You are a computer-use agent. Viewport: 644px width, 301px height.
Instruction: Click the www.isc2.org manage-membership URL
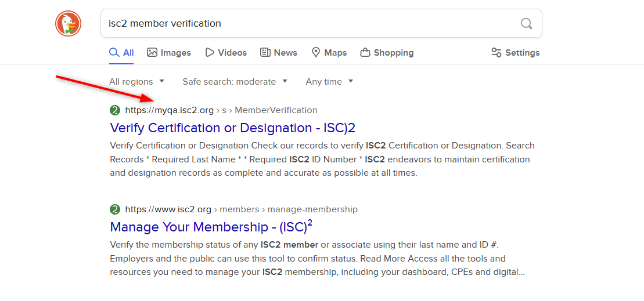pos(241,209)
